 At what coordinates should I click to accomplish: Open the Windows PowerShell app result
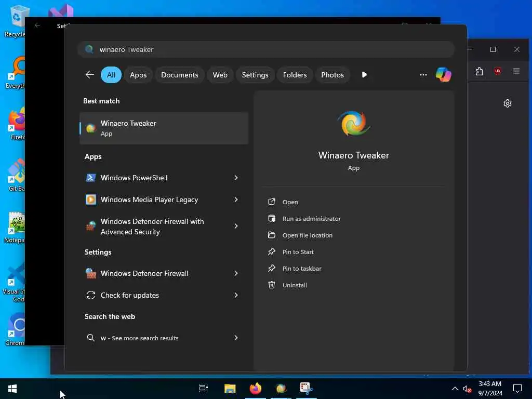pyautogui.click(x=164, y=178)
